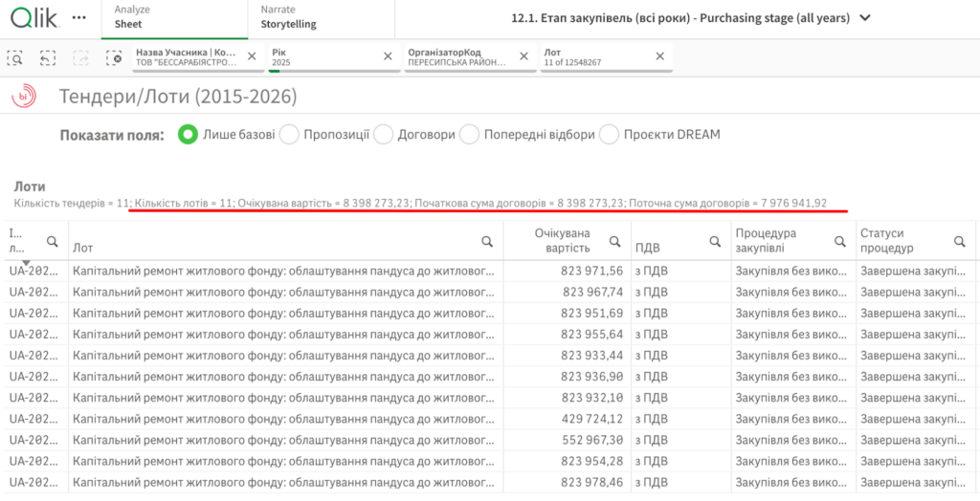Clear all selections icon
Screen dimensions: 980x501
click(x=114, y=57)
